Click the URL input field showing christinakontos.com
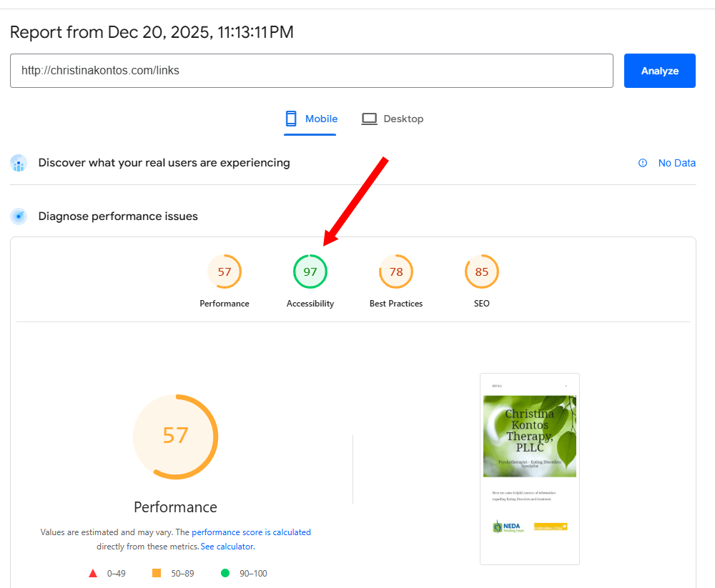Screen dimensions: 715x588 pos(311,71)
